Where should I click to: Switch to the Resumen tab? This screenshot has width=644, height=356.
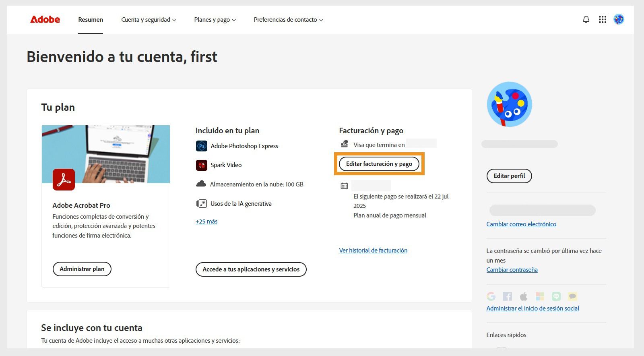click(x=90, y=19)
